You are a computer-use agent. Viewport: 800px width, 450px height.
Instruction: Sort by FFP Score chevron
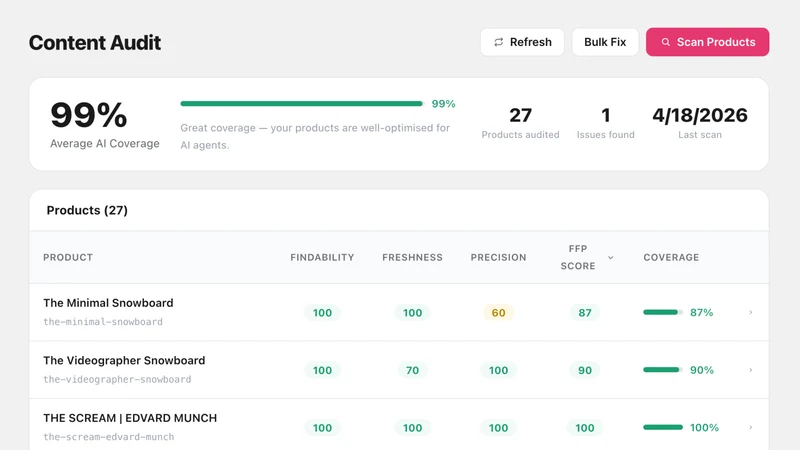[610, 258]
